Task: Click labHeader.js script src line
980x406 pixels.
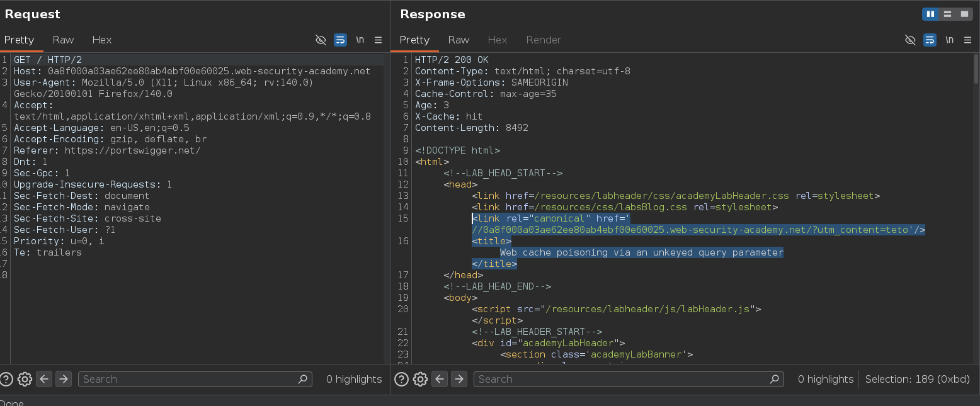Action: pyautogui.click(x=617, y=309)
